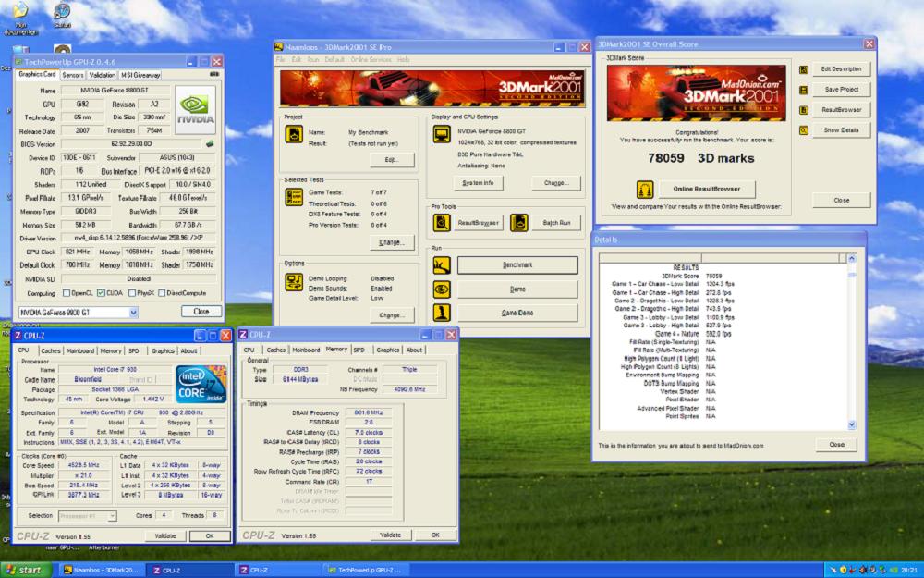This screenshot has height=578, width=924.
Task: Click Edit button in Project section
Action: click(392, 160)
